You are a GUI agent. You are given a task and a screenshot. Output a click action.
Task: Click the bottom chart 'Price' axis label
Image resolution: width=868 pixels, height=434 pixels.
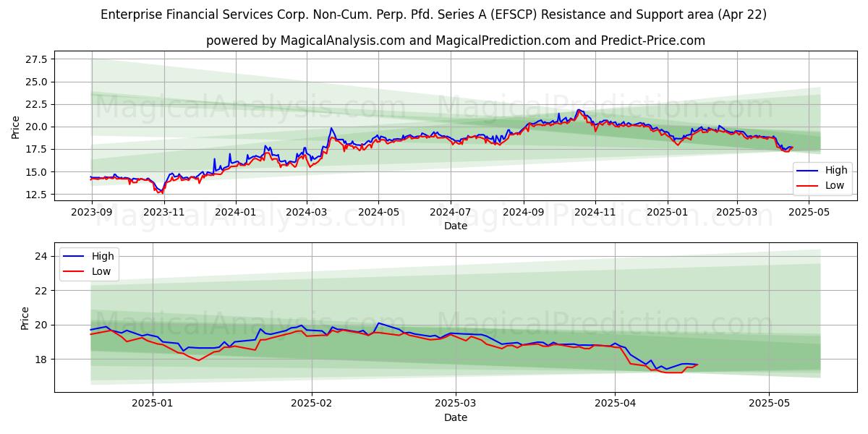pos(25,318)
